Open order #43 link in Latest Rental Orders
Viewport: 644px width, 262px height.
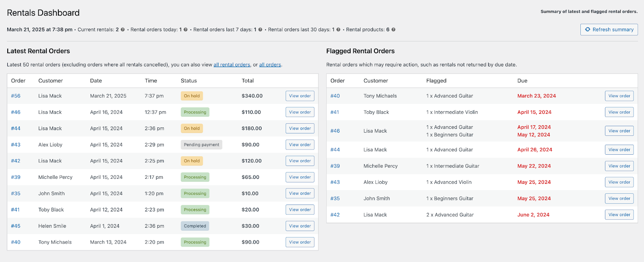[x=16, y=145]
